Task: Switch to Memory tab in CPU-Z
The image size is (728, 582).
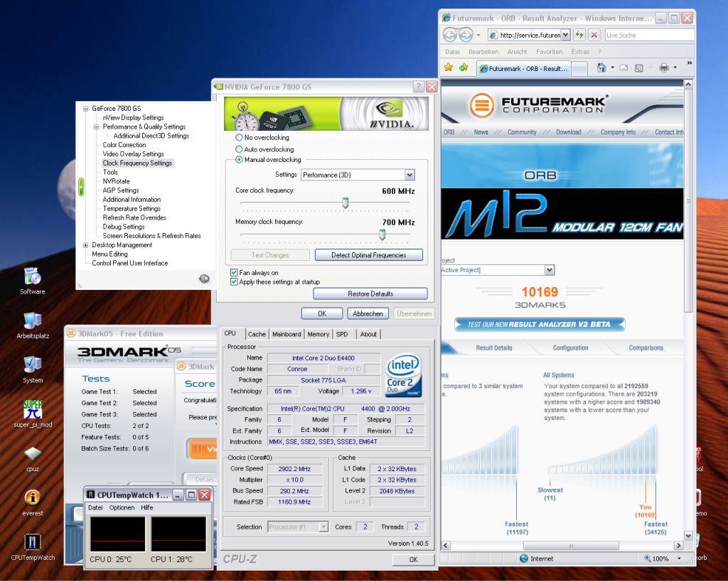Action: click(x=318, y=334)
